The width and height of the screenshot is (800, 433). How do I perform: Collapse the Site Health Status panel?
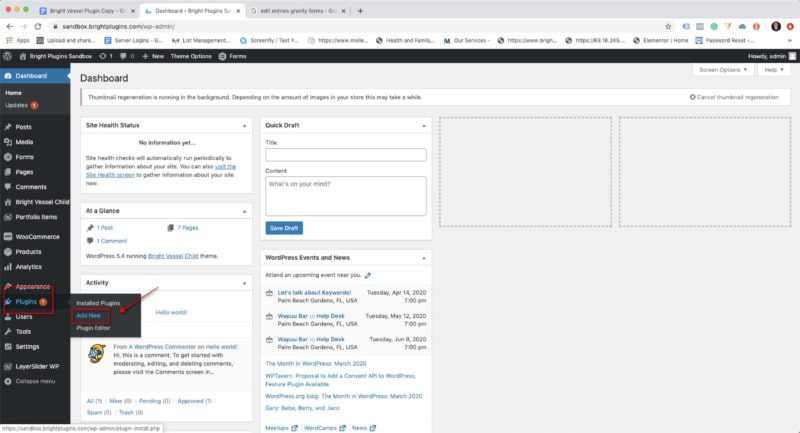(x=244, y=125)
